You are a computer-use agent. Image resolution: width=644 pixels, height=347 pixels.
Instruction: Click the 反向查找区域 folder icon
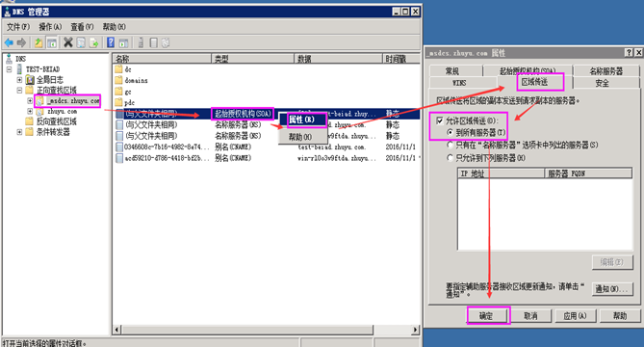(29, 121)
